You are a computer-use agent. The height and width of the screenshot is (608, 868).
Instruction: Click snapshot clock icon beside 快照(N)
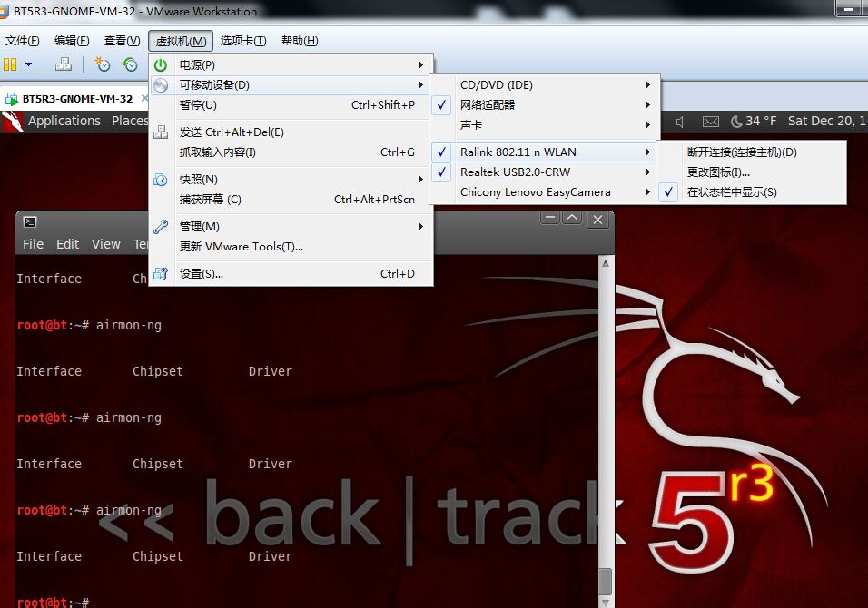point(161,180)
